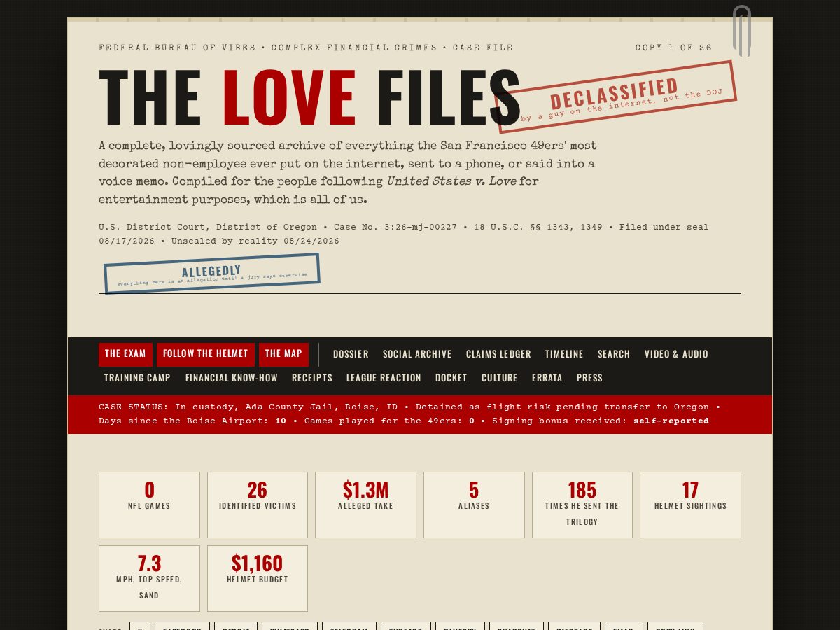Click the Federal Bureau of Vibes header line
Screen dimensions: 840x630
point(306,48)
